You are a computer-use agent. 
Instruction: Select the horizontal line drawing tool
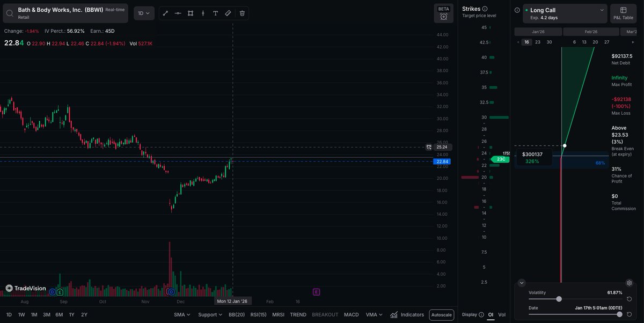click(x=178, y=13)
